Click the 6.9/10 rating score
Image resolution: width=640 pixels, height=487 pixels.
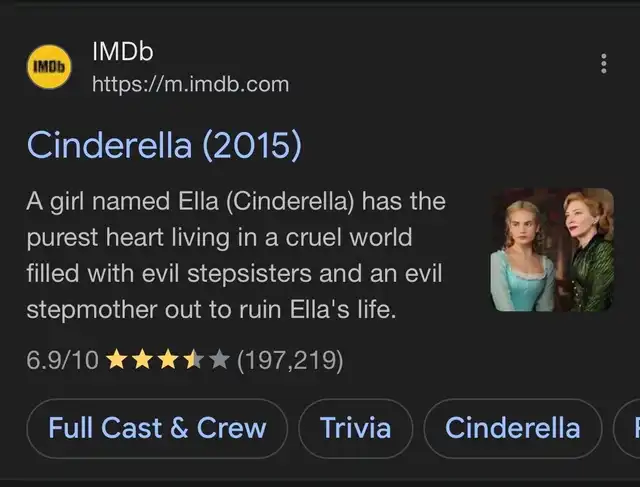(62, 360)
